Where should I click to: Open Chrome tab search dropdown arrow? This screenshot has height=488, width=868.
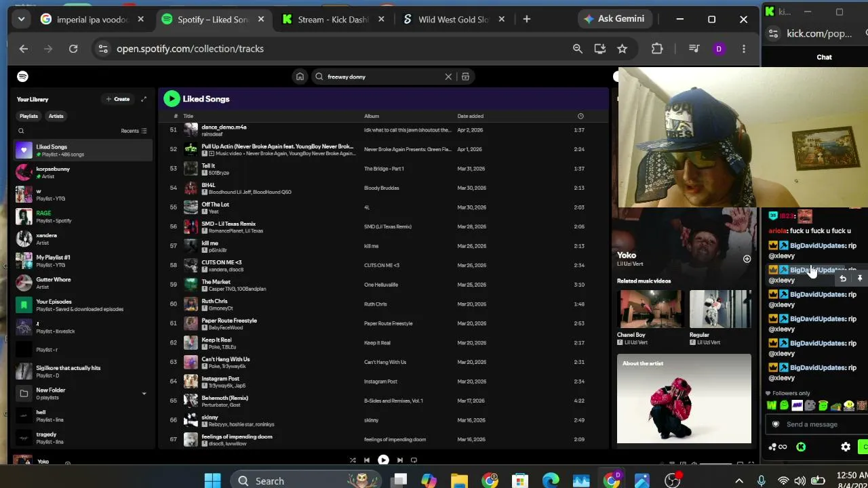[x=21, y=20]
